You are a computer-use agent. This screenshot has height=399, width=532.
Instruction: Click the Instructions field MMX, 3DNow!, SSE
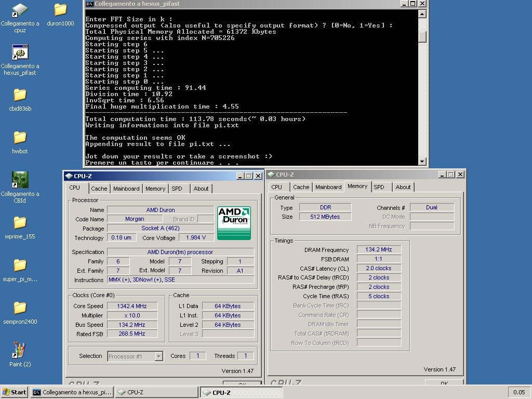click(x=181, y=280)
